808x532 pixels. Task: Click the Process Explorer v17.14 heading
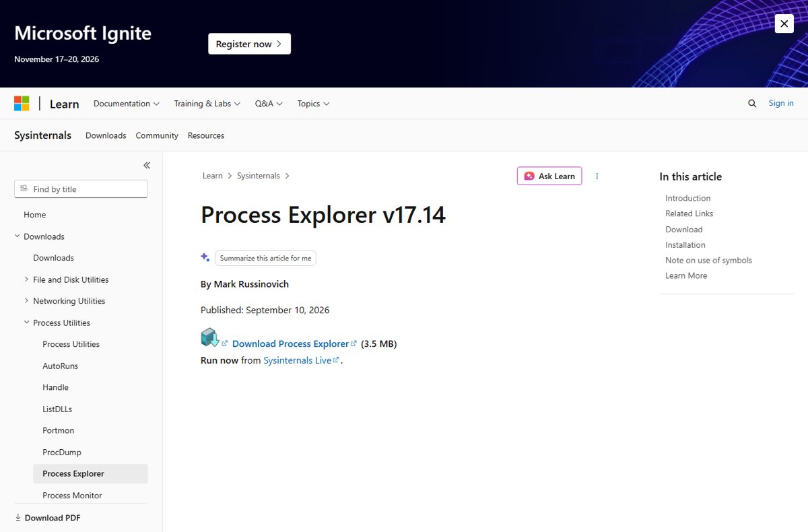323,215
